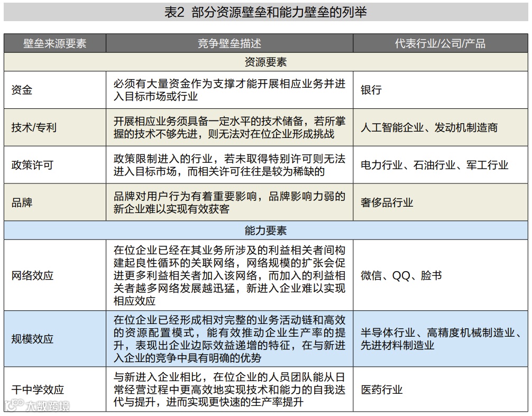The width and height of the screenshot is (532, 416).
Task: Click description starting 与新进入企业相比
Action: [x=230, y=390]
